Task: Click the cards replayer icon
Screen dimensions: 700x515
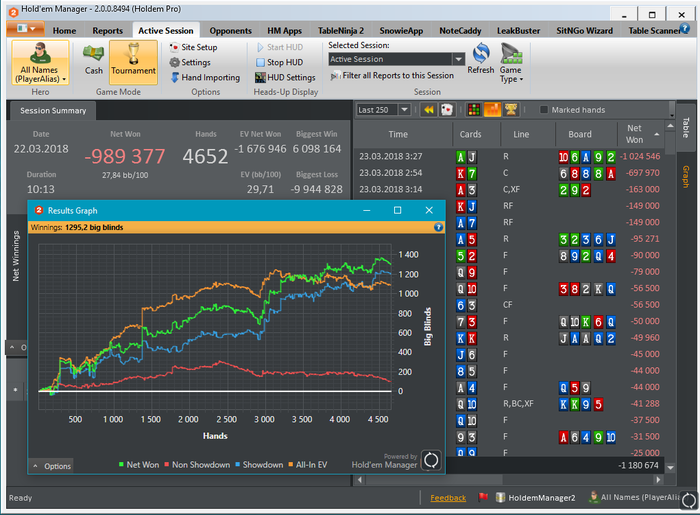Action: click(x=446, y=110)
